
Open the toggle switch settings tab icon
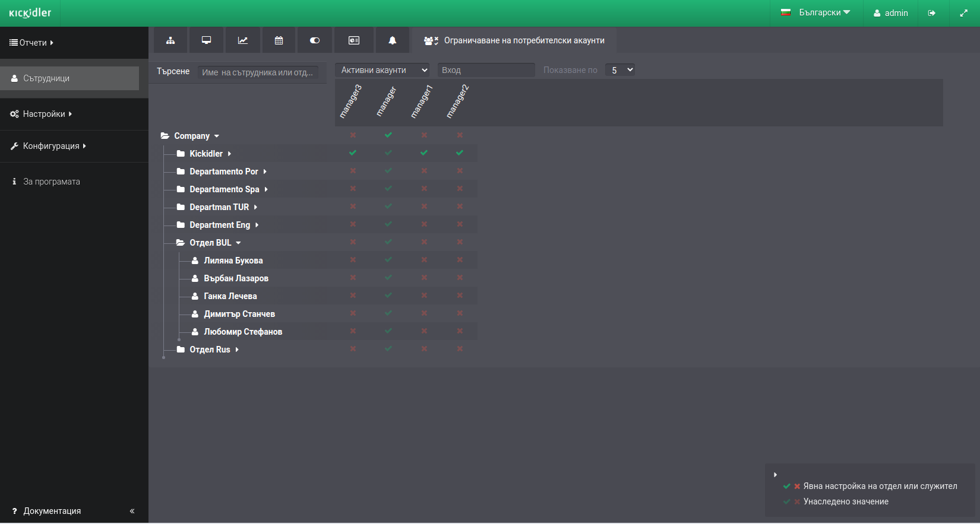pyautogui.click(x=315, y=40)
